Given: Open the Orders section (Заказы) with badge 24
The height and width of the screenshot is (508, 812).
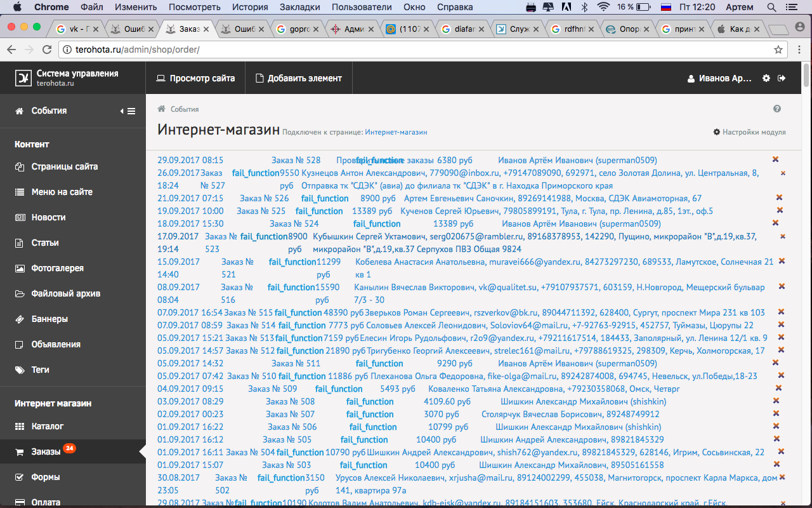Looking at the screenshot, I should pyautogui.click(x=46, y=451).
